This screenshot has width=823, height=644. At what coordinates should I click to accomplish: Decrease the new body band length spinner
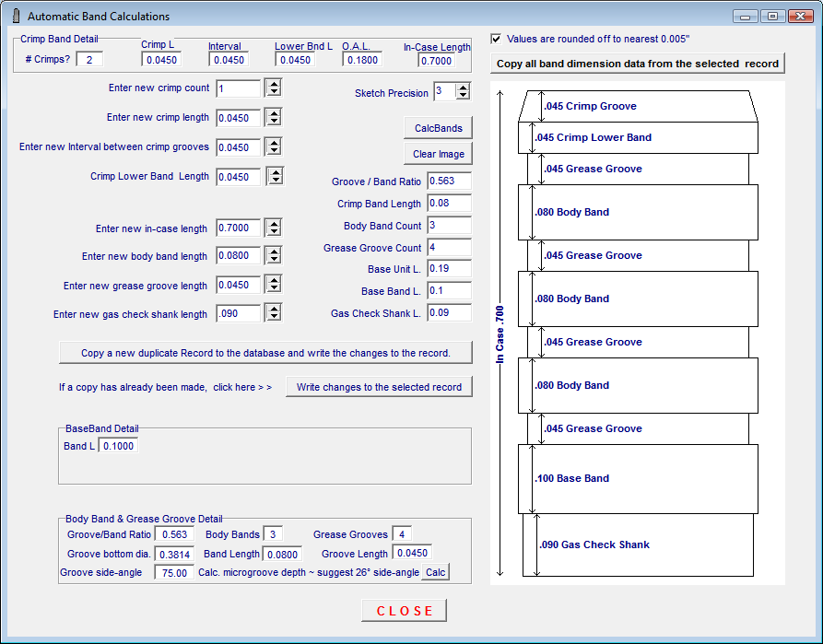pos(274,259)
